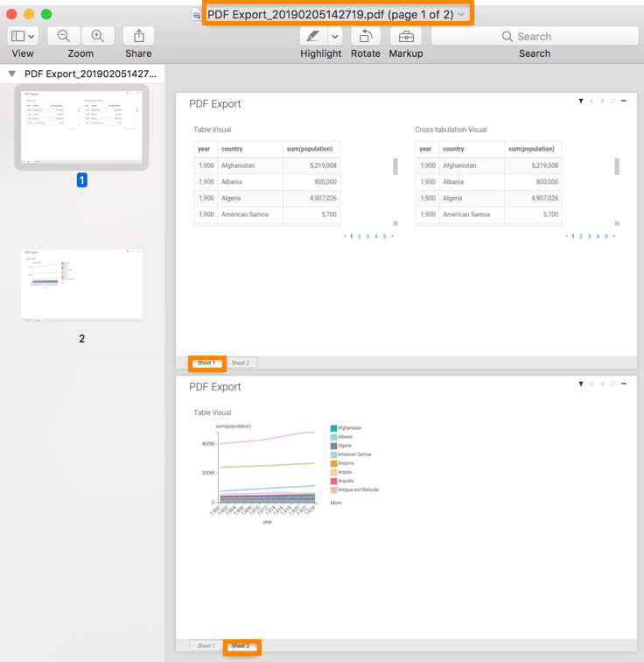Rotate the page with the Rotate icon

(x=365, y=36)
